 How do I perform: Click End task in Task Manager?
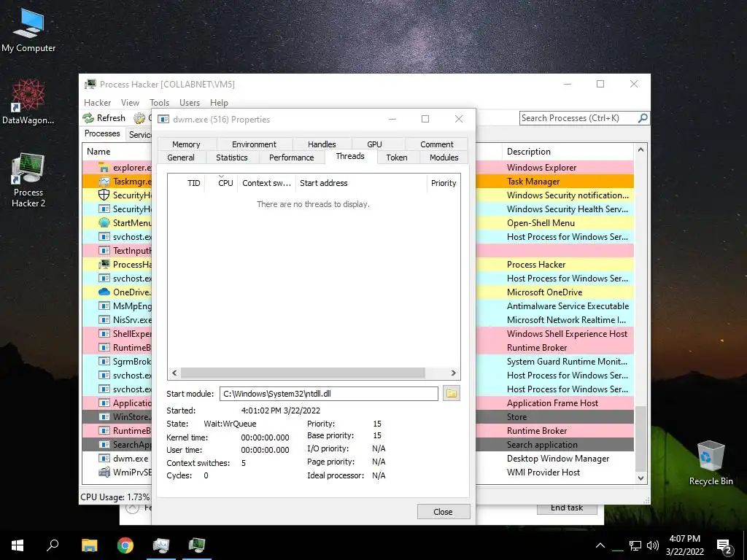pos(567,508)
